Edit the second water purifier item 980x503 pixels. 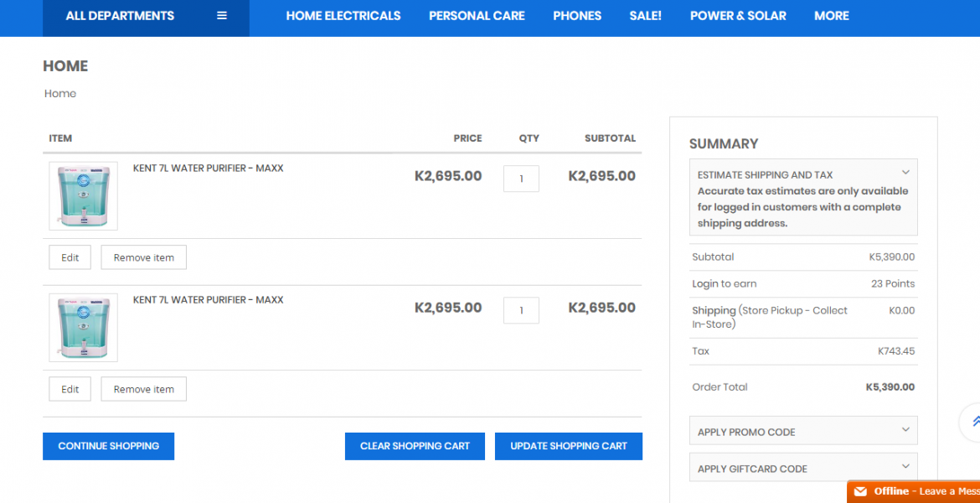(x=70, y=389)
